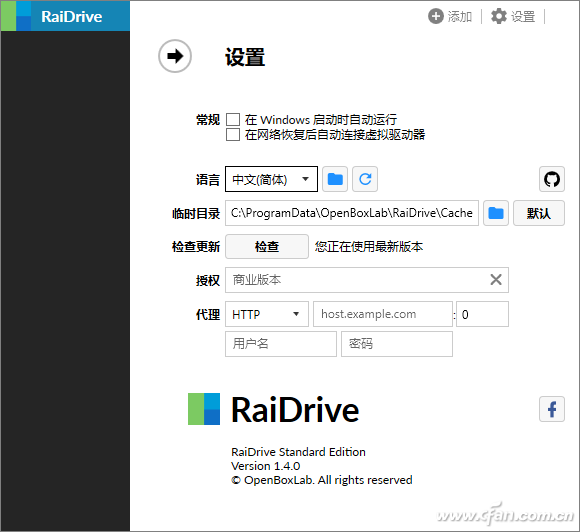Click the 添加 plus icon in header
The width and height of the screenshot is (580, 532).
(435, 16)
